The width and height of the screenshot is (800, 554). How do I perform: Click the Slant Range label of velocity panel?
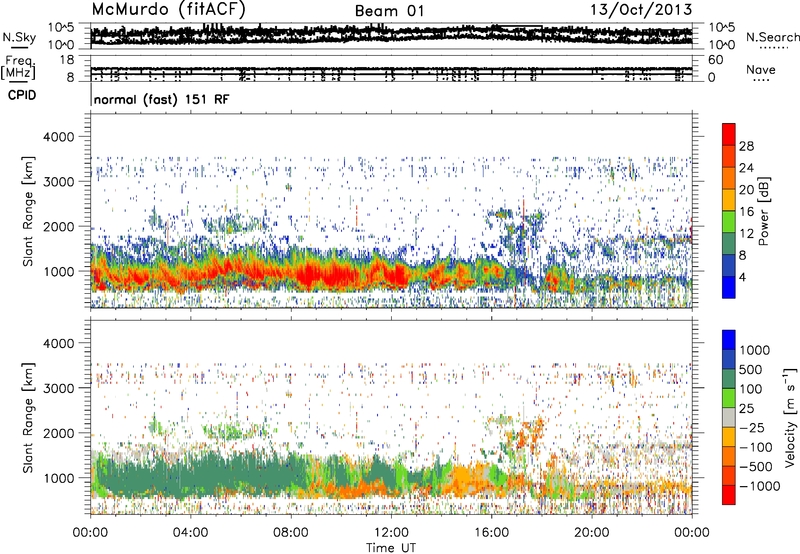click(28, 418)
